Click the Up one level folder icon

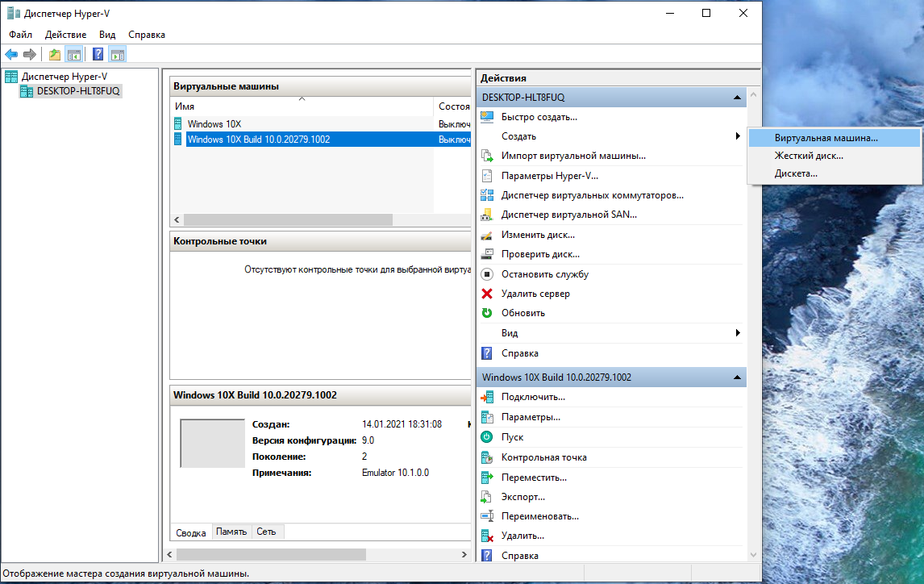point(55,55)
